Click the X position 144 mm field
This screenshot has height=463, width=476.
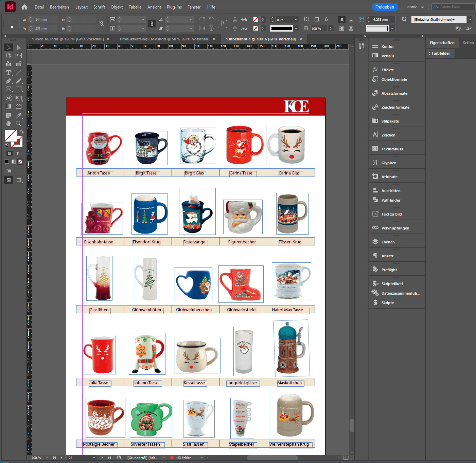[x=45, y=20]
